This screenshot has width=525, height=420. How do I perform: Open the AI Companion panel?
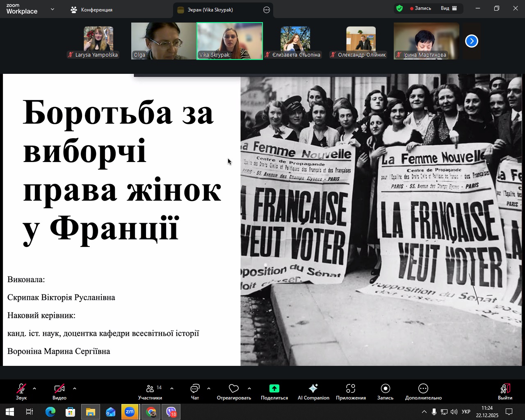[x=313, y=392]
